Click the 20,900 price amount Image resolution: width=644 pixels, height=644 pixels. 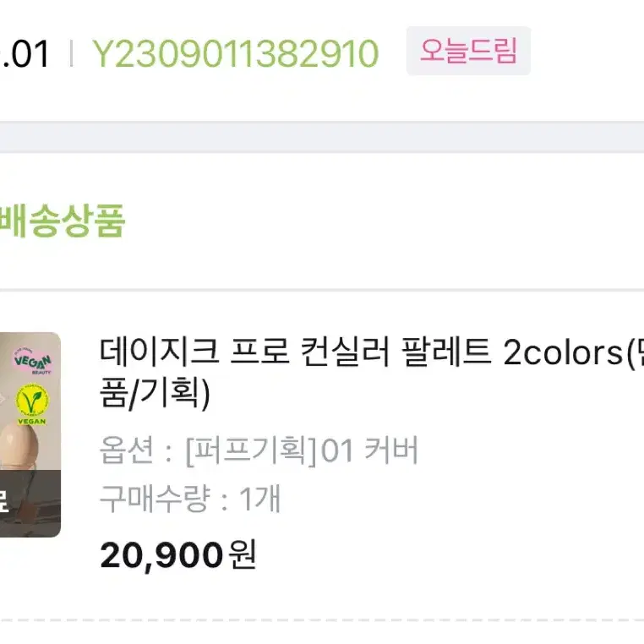click(161, 555)
